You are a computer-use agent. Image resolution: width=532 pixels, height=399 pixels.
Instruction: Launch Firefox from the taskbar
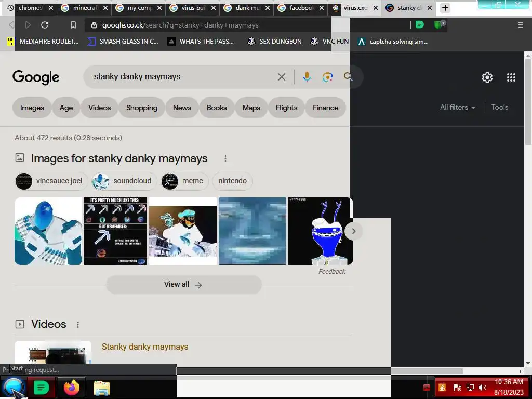pos(72,388)
